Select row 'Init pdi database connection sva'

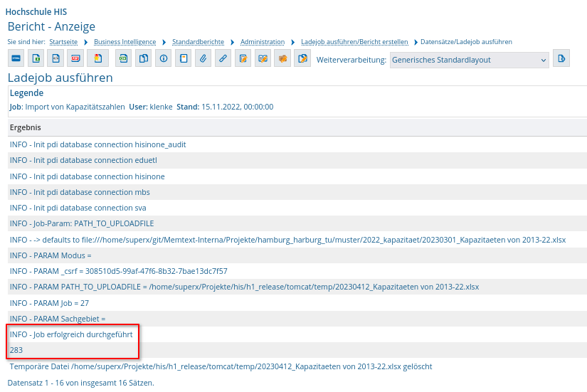pyautogui.click(x=297, y=208)
